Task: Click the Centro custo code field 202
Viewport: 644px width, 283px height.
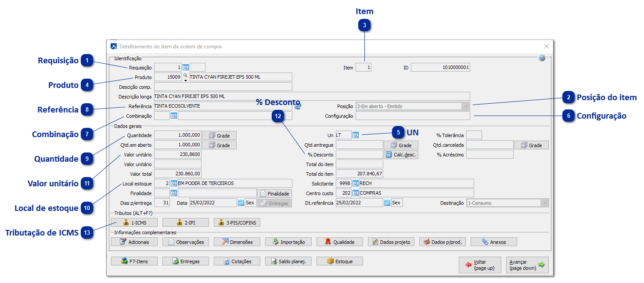Action: click(344, 193)
